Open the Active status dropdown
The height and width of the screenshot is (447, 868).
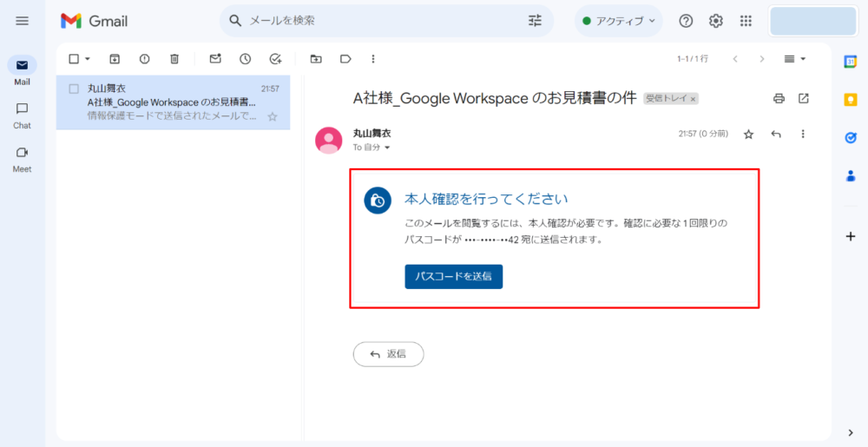(x=618, y=21)
